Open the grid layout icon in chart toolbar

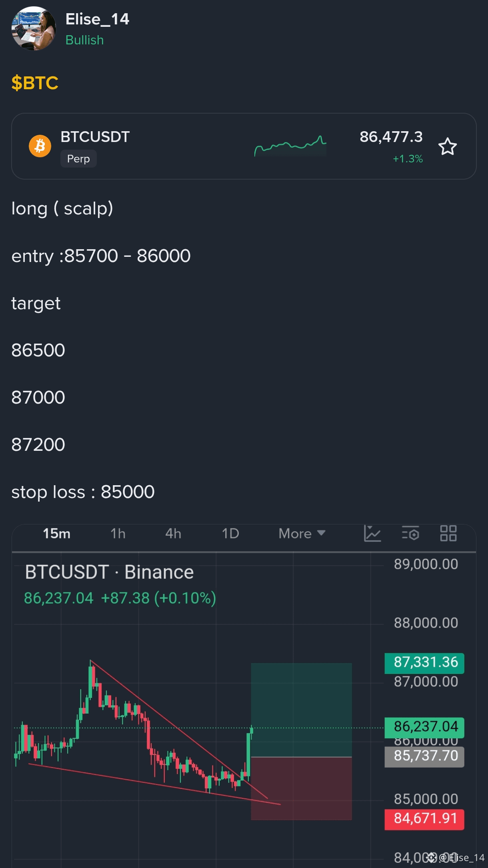[448, 534]
